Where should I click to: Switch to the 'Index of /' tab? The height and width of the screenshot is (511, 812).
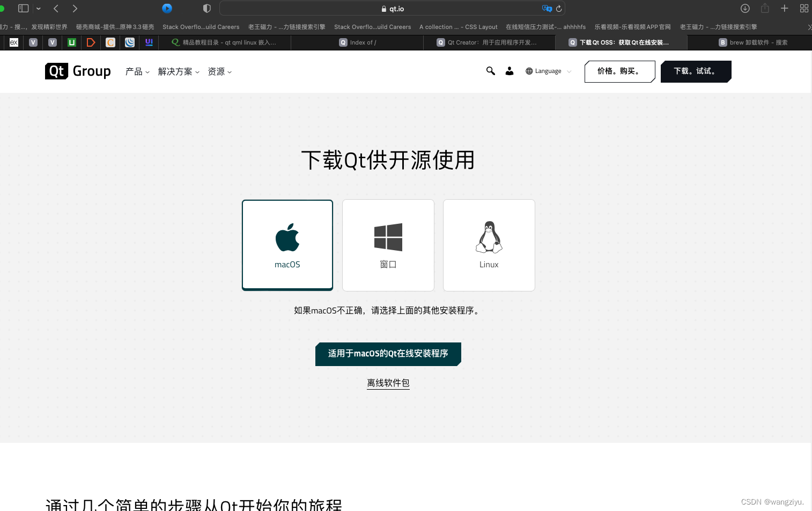click(x=357, y=42)
